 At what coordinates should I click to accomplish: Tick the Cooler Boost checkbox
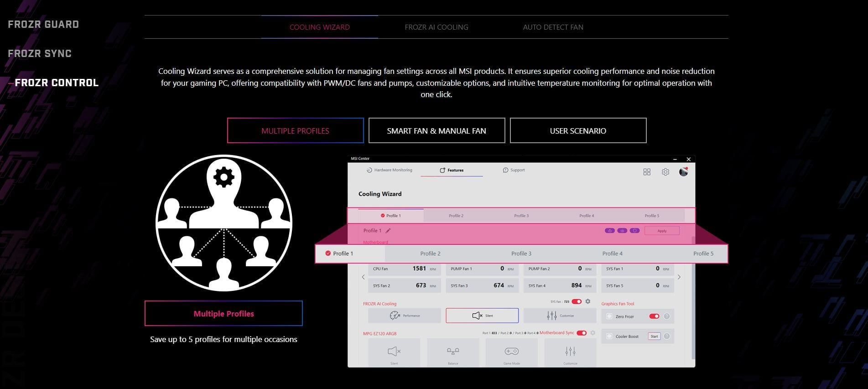point(609,337)
